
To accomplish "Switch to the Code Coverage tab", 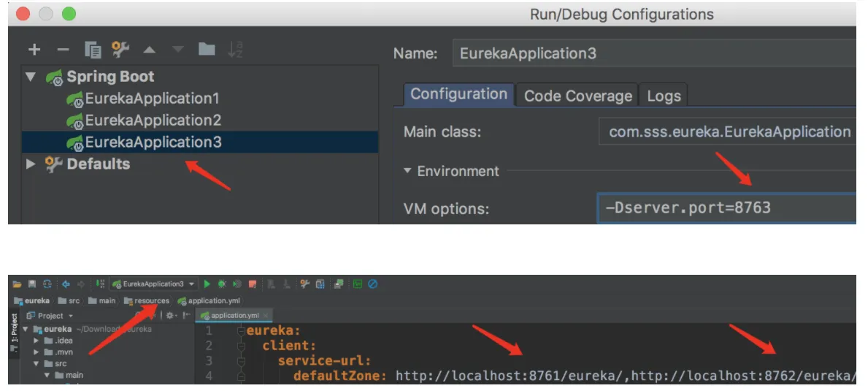I will click(577, 96).
